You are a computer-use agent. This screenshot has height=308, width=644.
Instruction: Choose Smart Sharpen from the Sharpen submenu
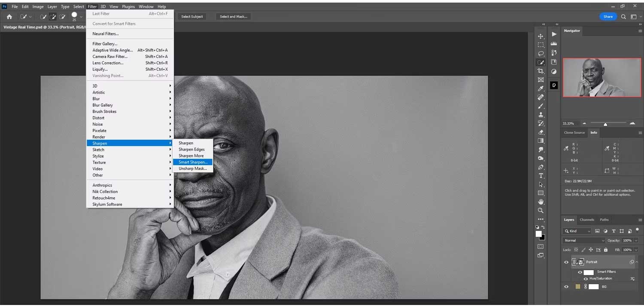coord(193,162)
